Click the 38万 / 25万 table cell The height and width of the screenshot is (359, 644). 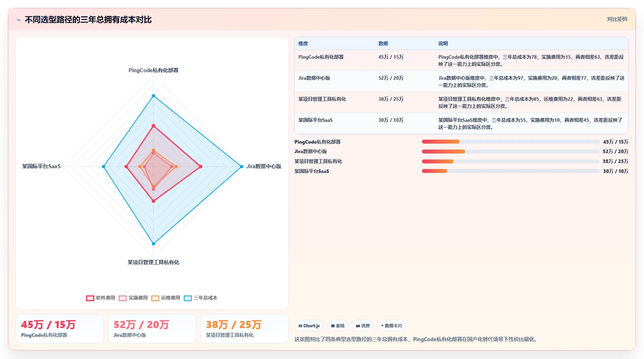point(391,99)
